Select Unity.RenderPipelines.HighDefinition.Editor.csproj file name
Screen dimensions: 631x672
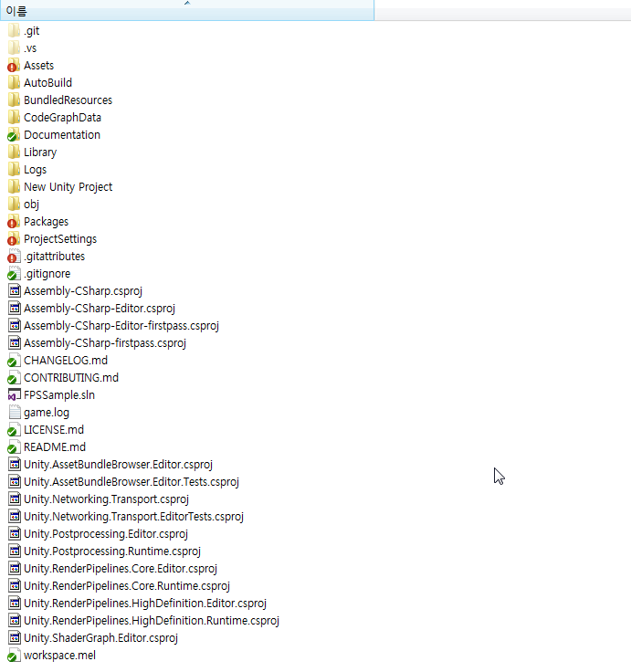pos(145,604)
